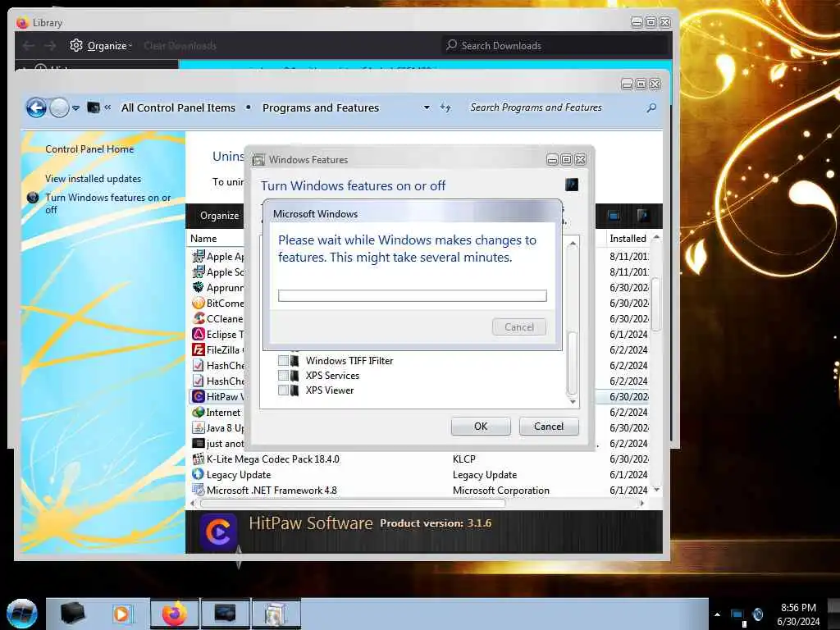The height and width of the screenshot is (630, 840).
Task: Select the Internet program icon in list
Action: pyautogui.click(x=199, y=412)
